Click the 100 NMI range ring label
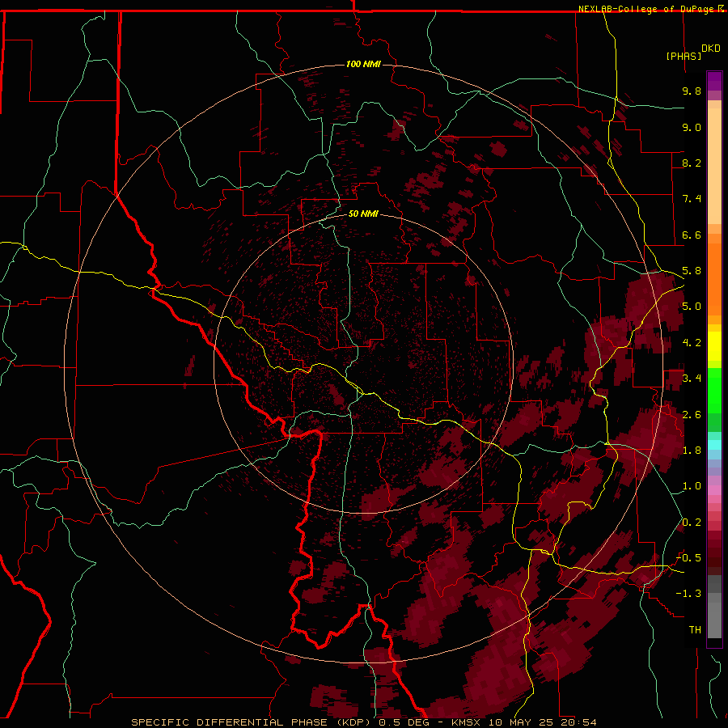The height and width of the screenshot is (728, 728). [363, 64]
